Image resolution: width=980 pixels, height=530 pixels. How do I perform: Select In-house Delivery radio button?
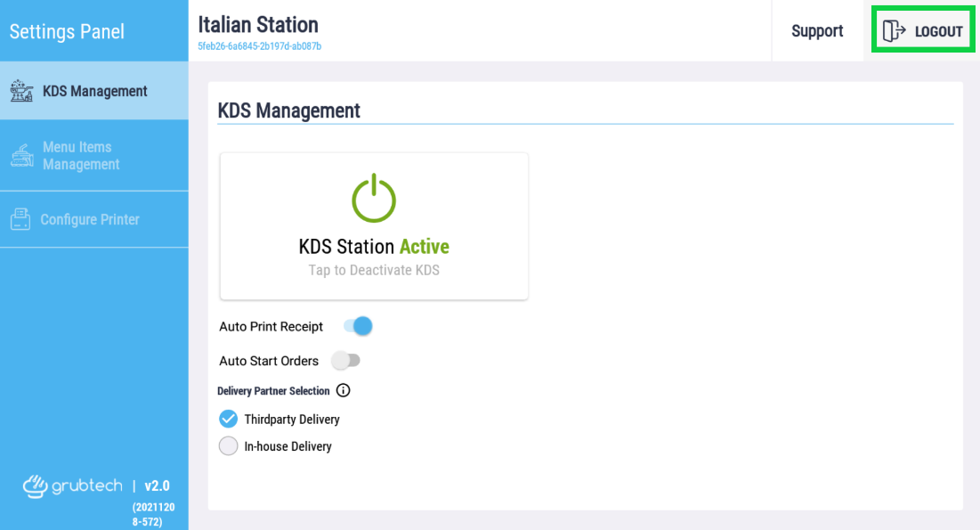coord(228,446)
